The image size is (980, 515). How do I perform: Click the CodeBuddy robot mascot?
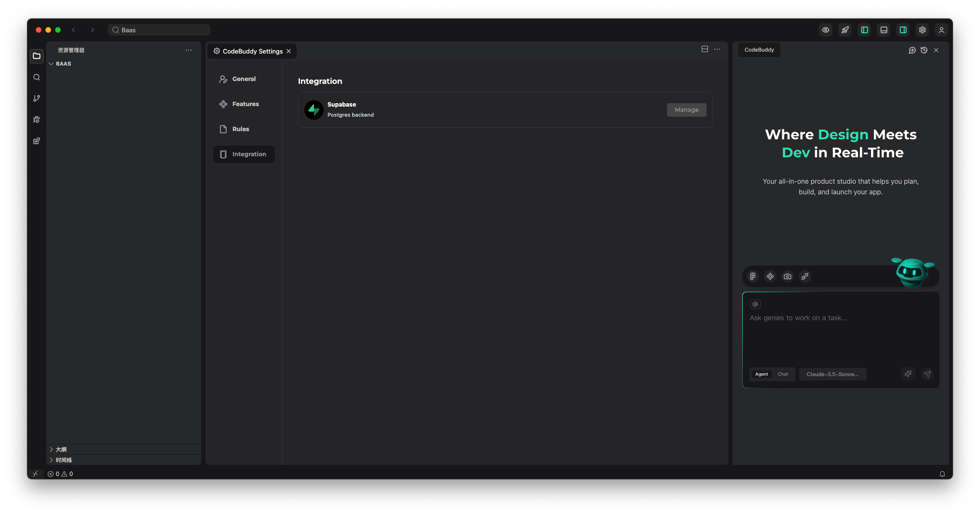[x=912, y=272]
